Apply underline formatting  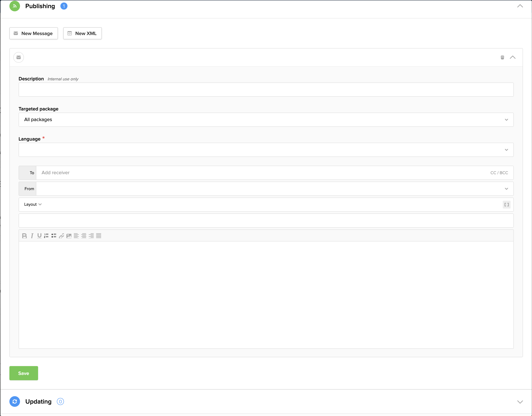(39, 236)
